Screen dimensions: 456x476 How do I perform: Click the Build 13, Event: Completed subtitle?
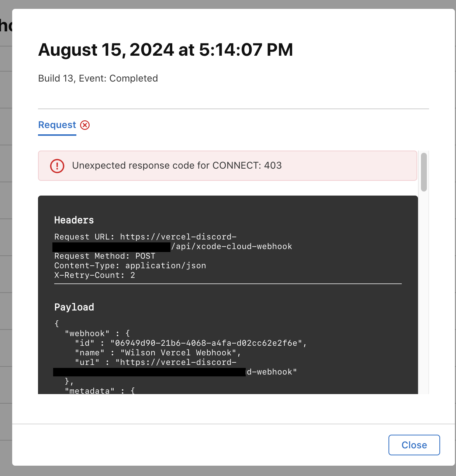tap(98, 78)
